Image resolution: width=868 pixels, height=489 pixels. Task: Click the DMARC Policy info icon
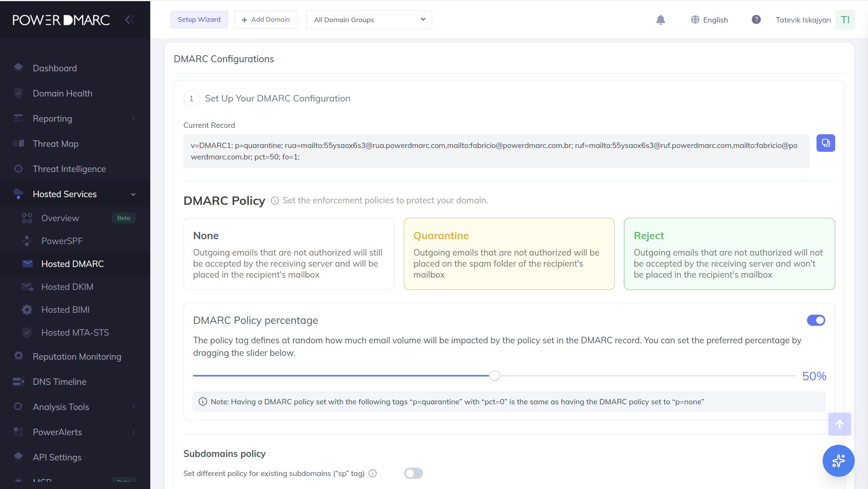(275, 201)
